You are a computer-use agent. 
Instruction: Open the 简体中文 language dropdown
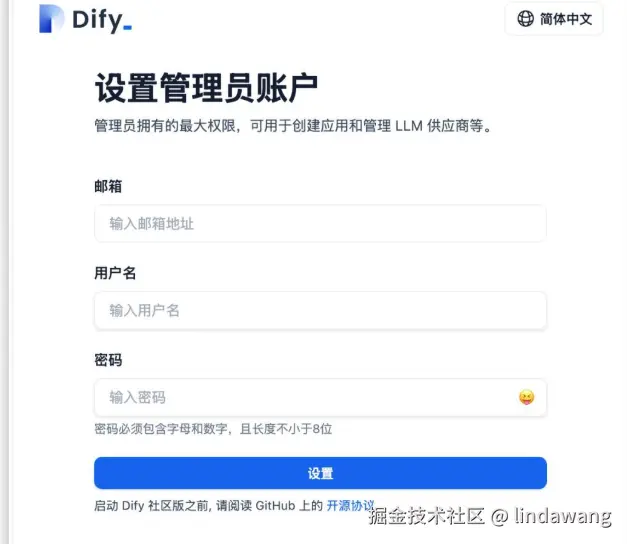554,19
